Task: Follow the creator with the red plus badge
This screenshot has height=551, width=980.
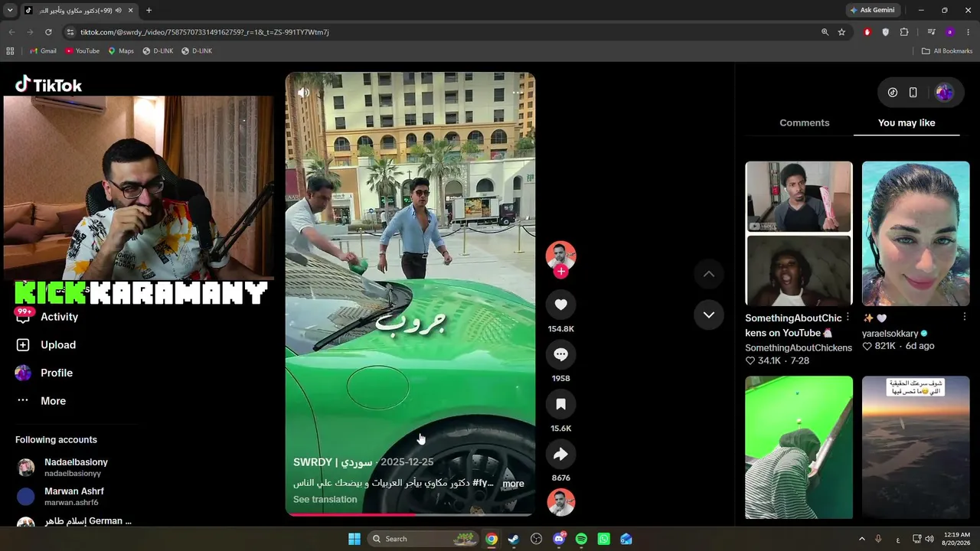Action: [x=561, y=272]
